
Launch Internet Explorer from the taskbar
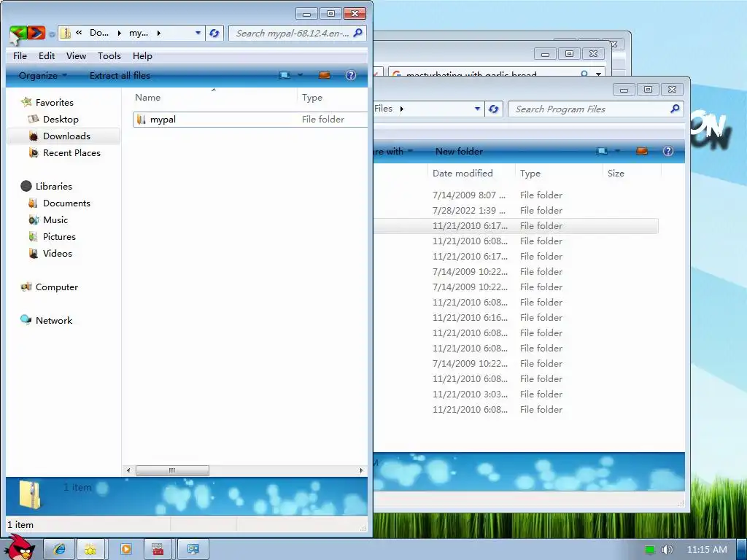tap(60, 549)
